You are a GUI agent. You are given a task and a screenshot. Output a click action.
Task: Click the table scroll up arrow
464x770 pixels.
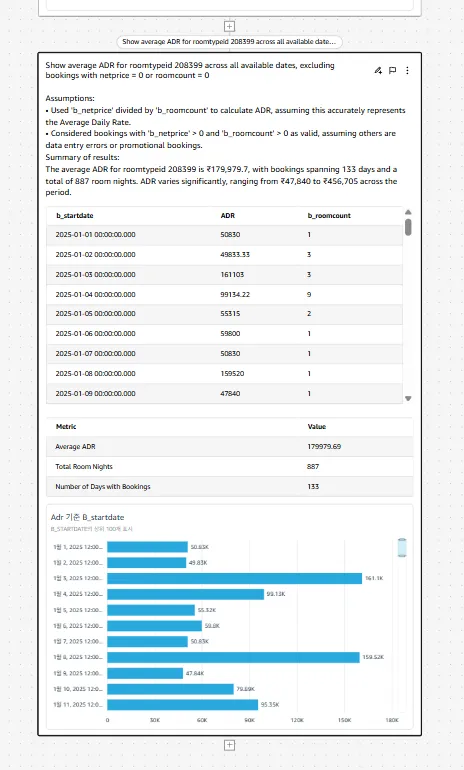click(408, 212)
